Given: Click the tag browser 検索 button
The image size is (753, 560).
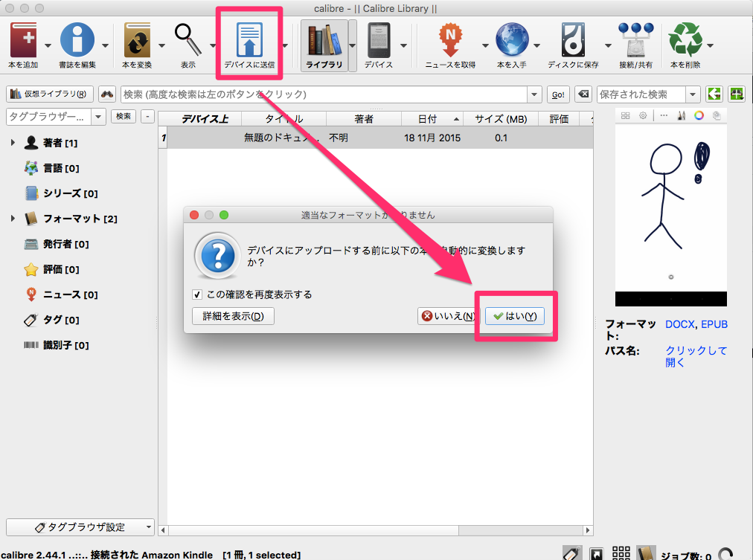Looking at the screenshot, I should (124, 116).
